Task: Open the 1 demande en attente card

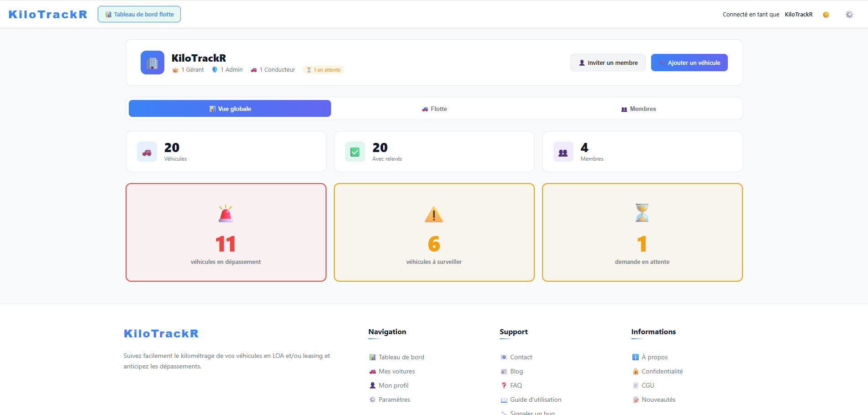Action: (x=642, y=232)
